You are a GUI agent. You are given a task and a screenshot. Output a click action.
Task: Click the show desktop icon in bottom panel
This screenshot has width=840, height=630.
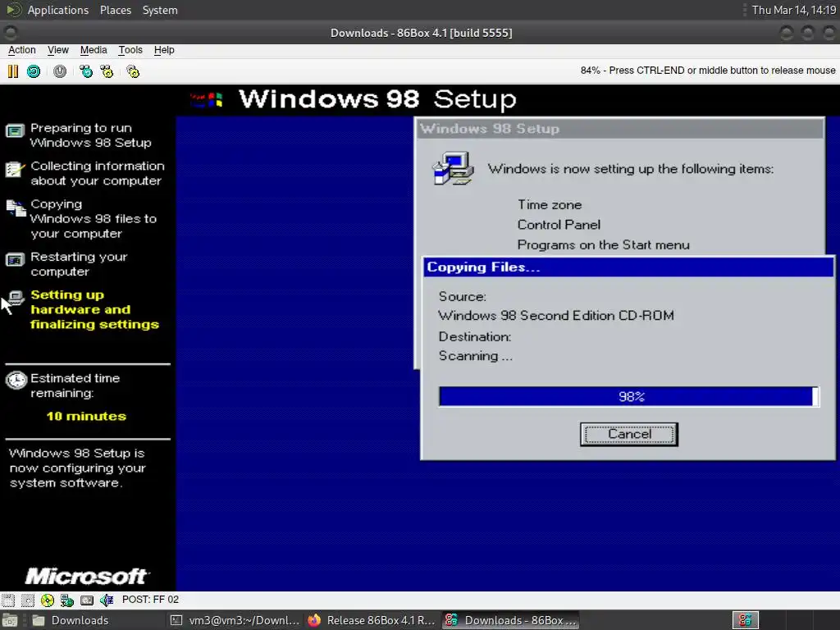9,620
